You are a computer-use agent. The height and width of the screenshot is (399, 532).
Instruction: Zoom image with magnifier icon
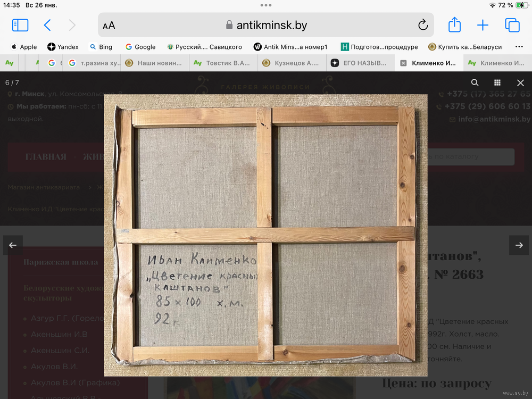(x=475, y=82)
